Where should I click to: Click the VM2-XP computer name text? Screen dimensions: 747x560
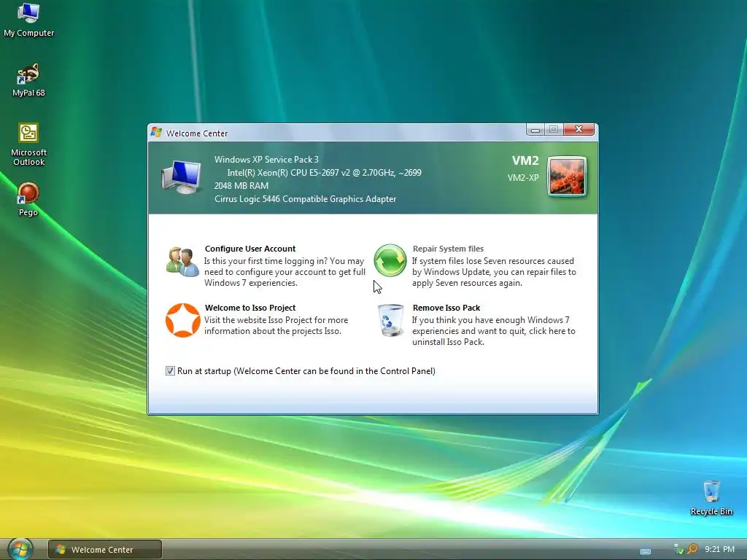(x=523, y=178)
